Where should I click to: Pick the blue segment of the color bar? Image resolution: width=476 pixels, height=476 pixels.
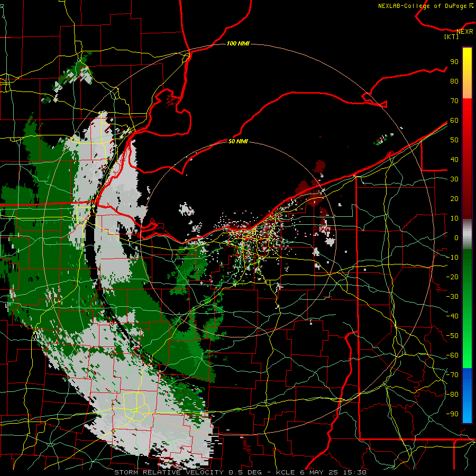point(467,396)
